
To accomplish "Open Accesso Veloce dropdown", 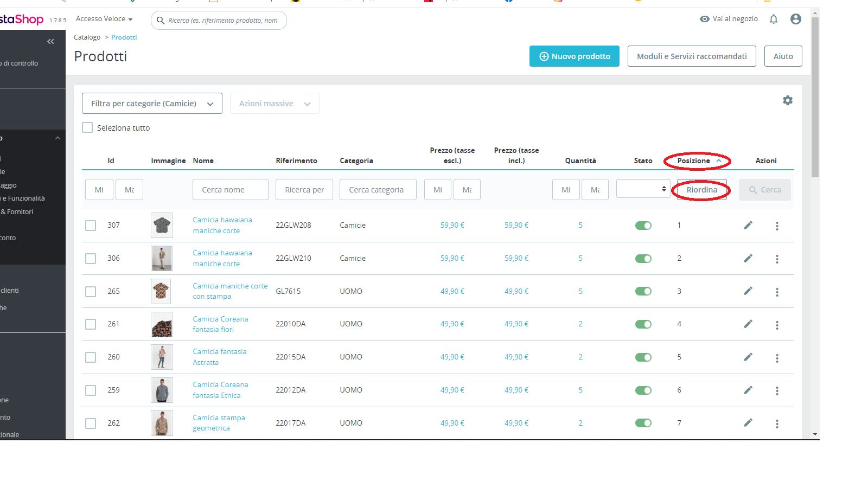I will 104,19.
